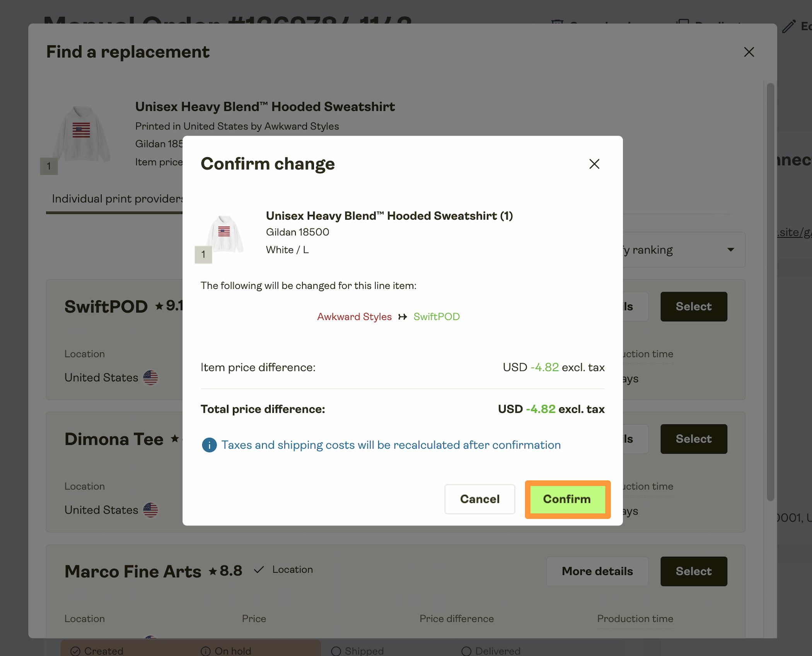Viewport: 812px width, 656px height.
Task: Click the Price difference column label
Action: point(456,618)
